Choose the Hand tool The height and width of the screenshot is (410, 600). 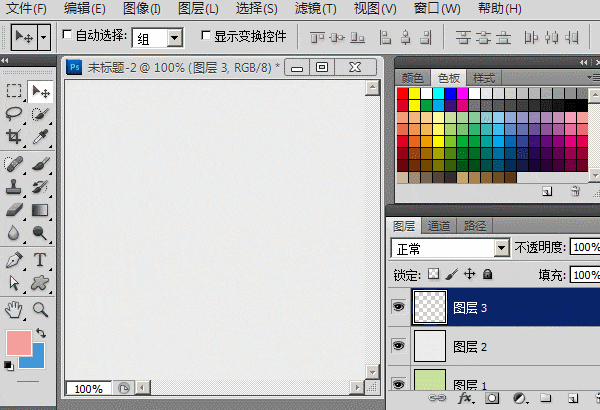pyautogui.click(x=14, y=309)
